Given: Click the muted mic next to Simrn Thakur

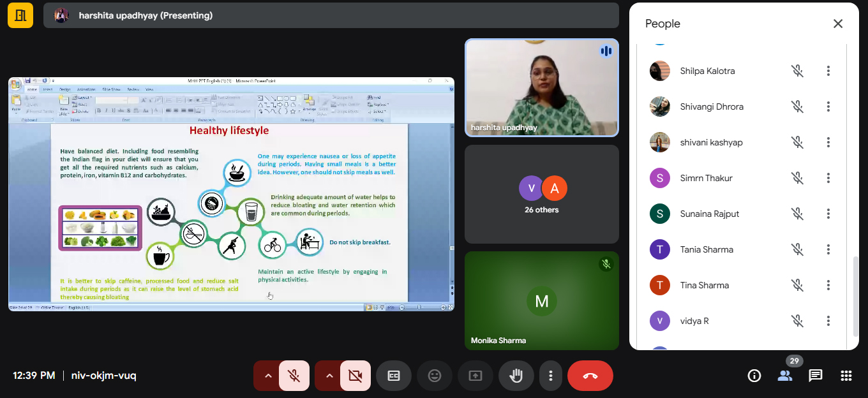Looking at the screenshot, I should [x=797, y=178].
